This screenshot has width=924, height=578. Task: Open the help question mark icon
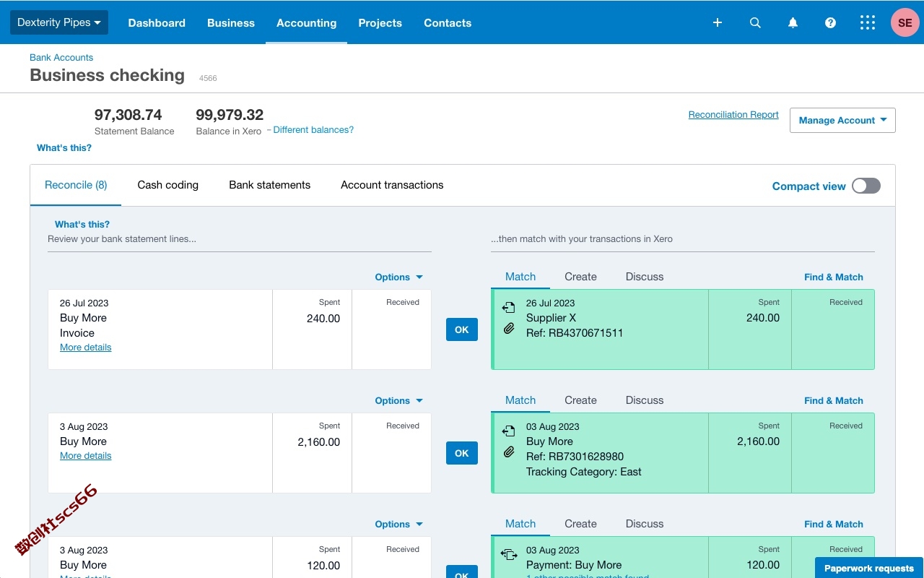click(x=830, y=22)
